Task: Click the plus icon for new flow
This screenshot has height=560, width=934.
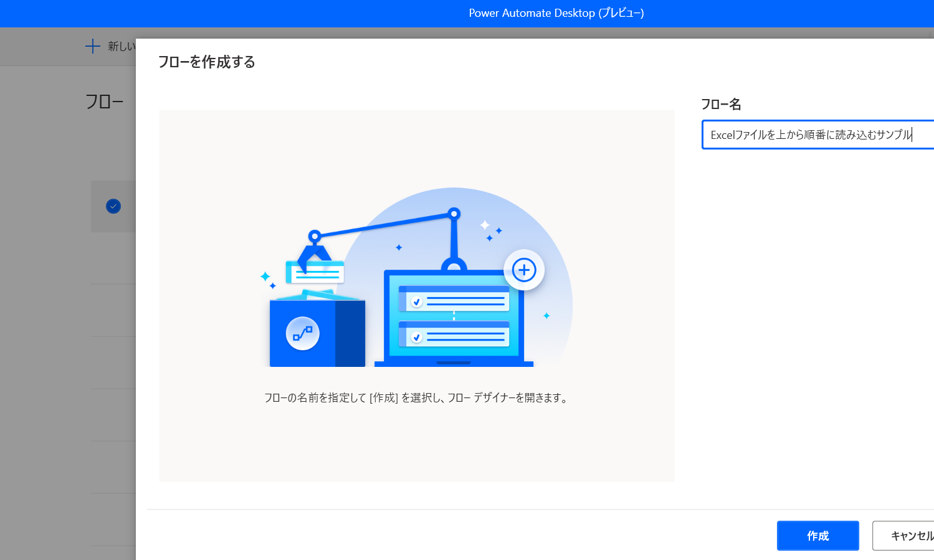Action: click(x=92, y=46)
